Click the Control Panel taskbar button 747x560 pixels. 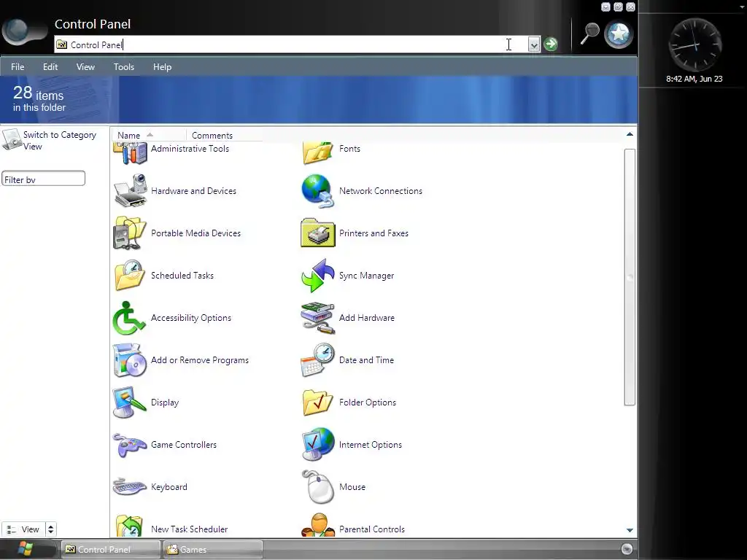pyautogui.click(x=111, y=550)
